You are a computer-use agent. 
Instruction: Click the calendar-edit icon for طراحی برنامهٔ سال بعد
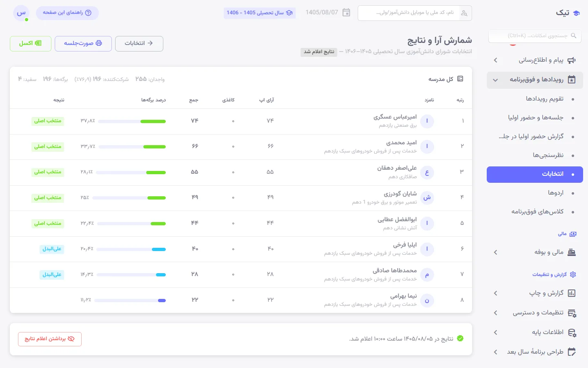(572, 352)
